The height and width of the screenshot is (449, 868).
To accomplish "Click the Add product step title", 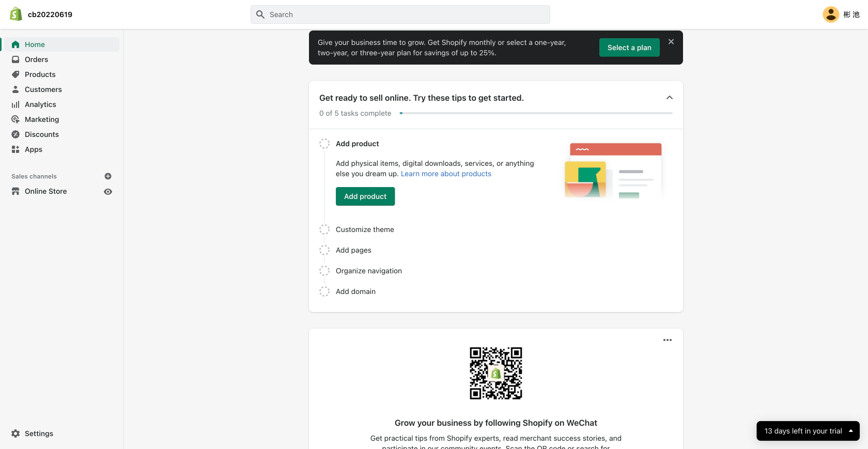I will pyautogui.click(x=358, y=144).
